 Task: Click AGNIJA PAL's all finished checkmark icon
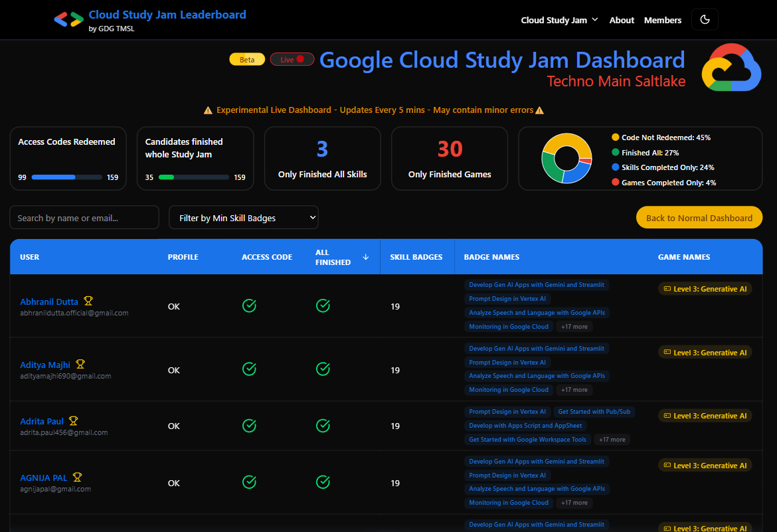tap(323, 482)
